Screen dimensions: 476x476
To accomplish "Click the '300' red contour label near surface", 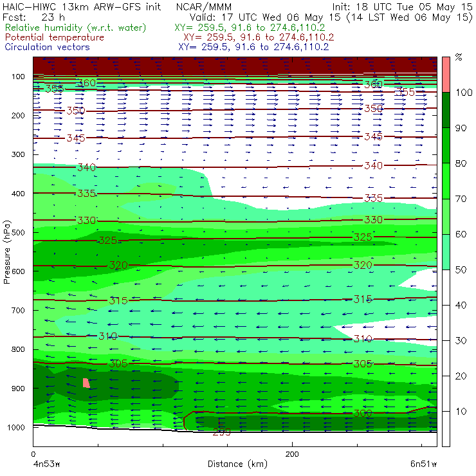I will tap(363, 413).
